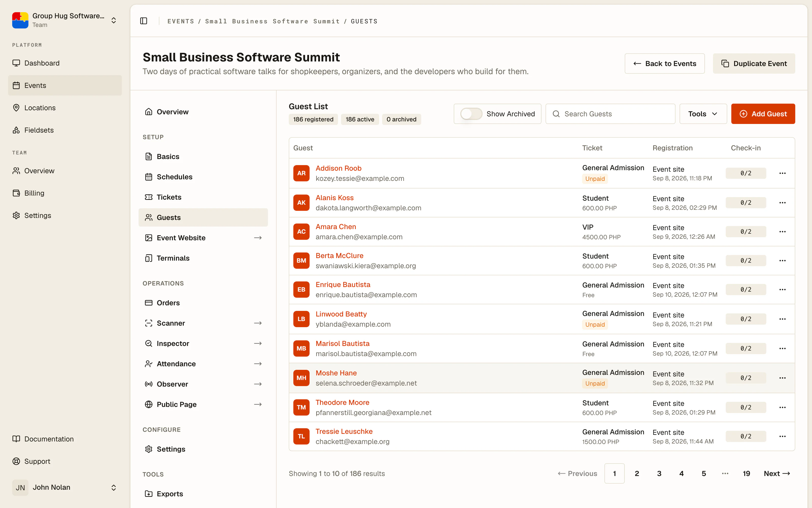The image size is (812, 508).
Task: Jump to last page 19
Action: [746, 473]
